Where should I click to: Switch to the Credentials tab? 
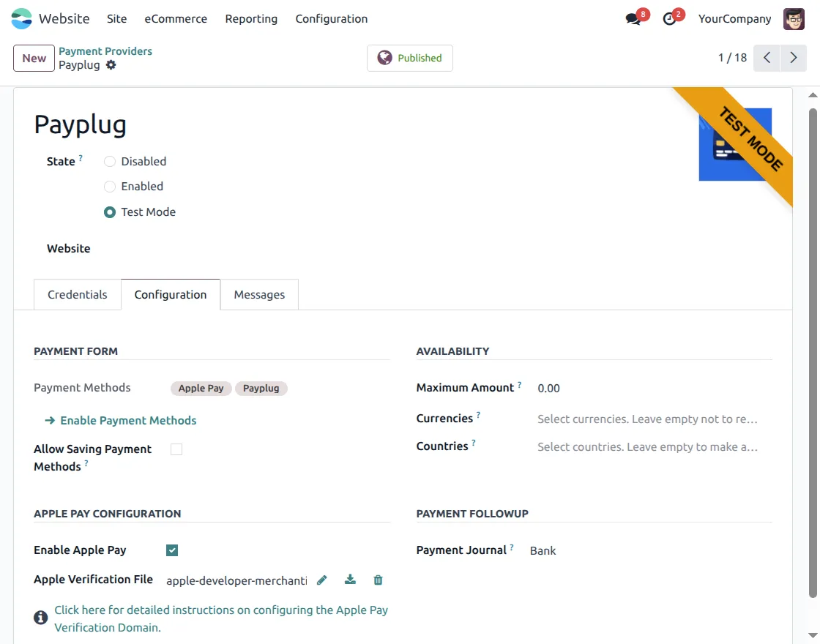78,294
